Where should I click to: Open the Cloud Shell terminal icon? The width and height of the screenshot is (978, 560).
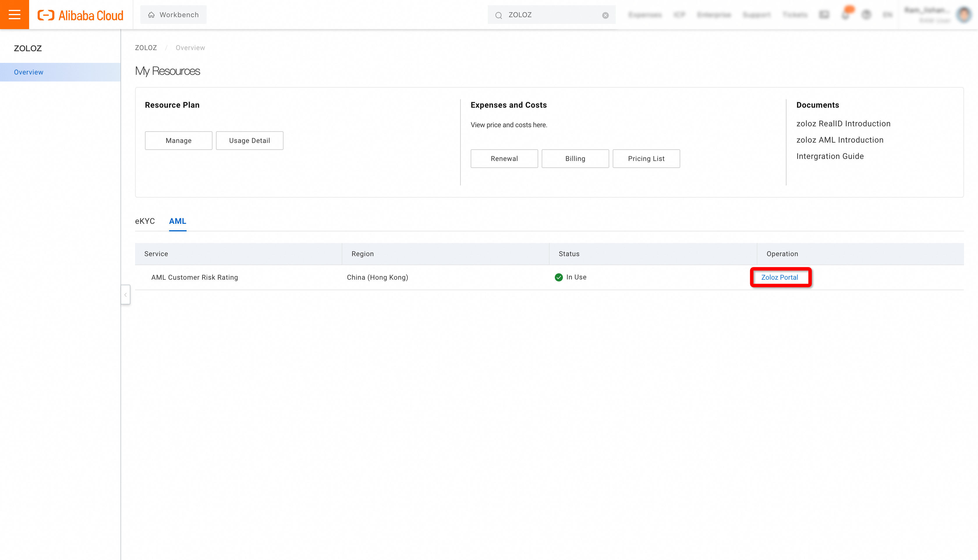(x=824, y=15)
